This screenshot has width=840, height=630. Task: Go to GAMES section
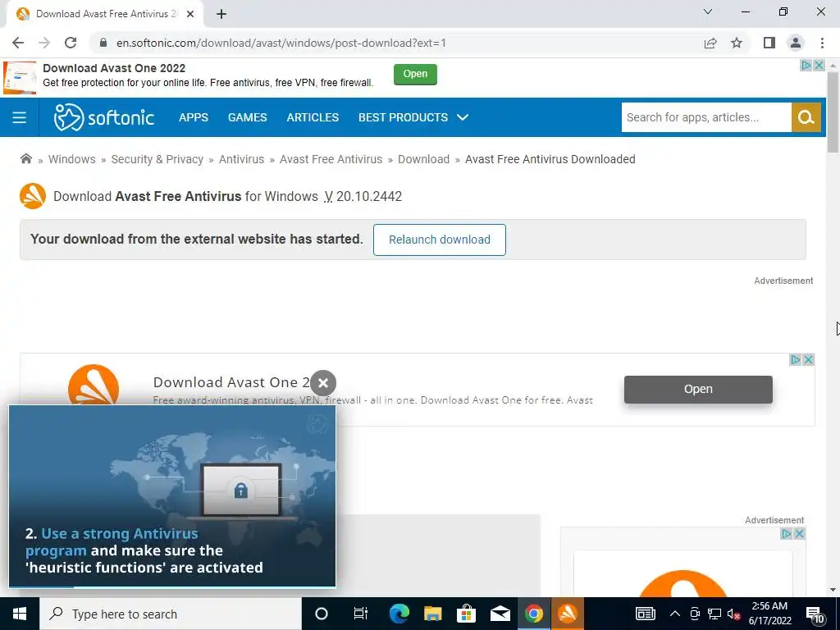tap(248, 117)
